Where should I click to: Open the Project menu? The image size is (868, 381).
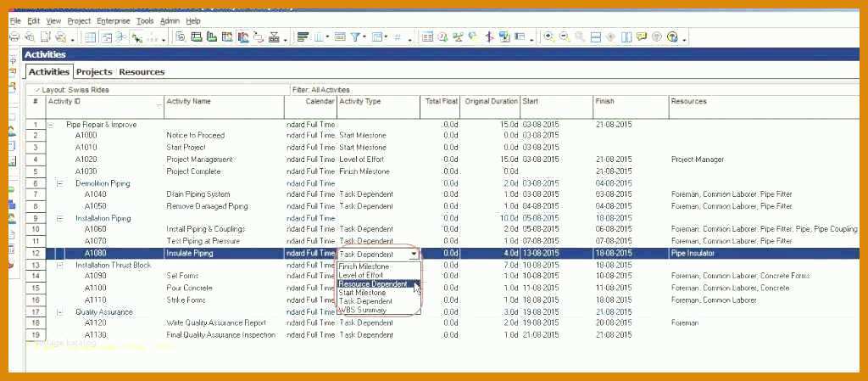pyautogui.click(x=79, y=21)
